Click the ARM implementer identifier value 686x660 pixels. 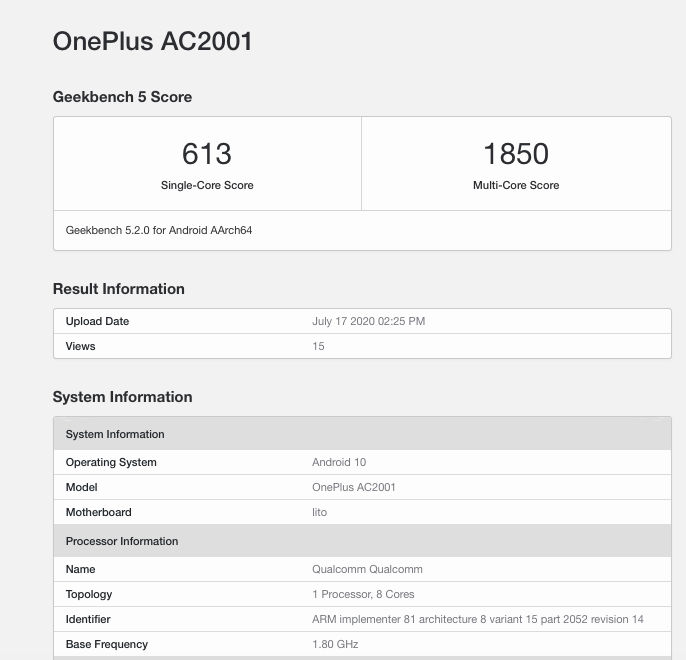pos(477,619)
